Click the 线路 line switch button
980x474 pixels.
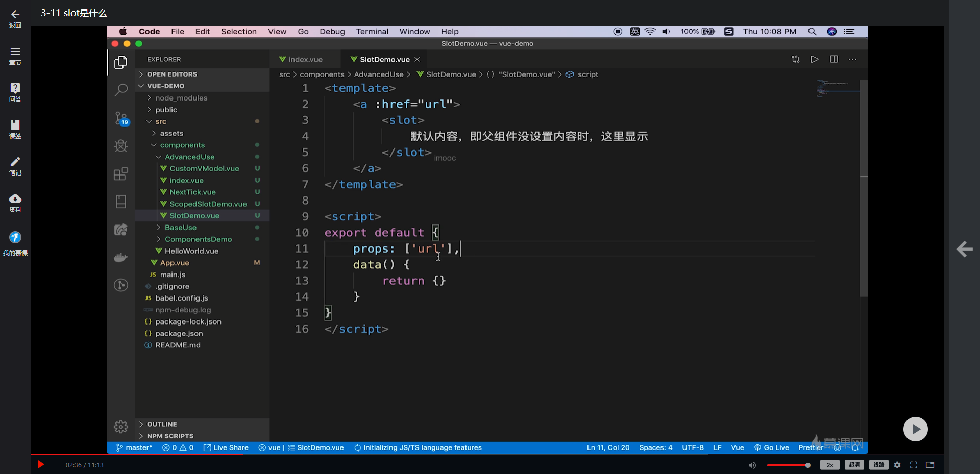click(879, 465)
